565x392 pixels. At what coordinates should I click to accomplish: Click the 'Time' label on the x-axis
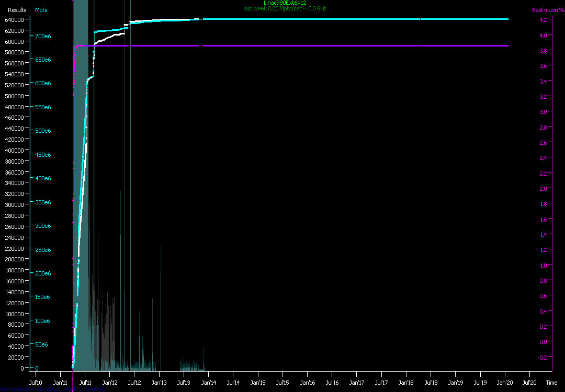[551, 383]
